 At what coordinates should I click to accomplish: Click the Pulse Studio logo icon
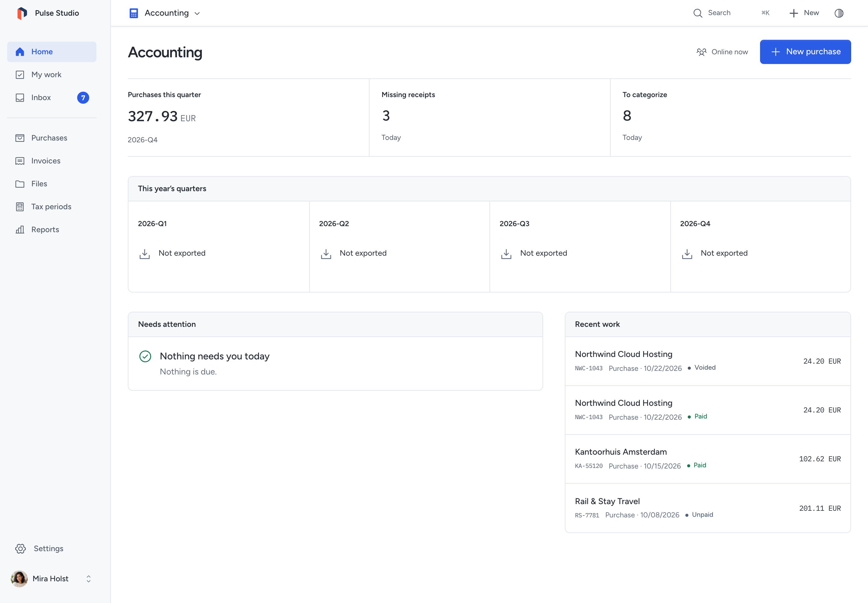point(22,13)
